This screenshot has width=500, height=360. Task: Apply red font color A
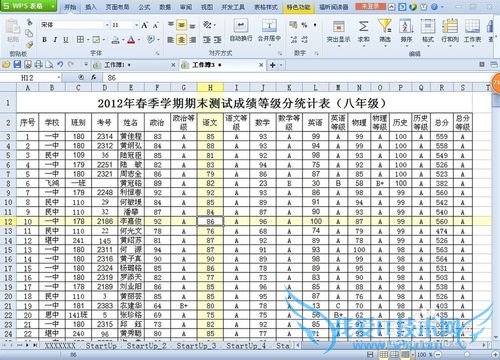131,40
